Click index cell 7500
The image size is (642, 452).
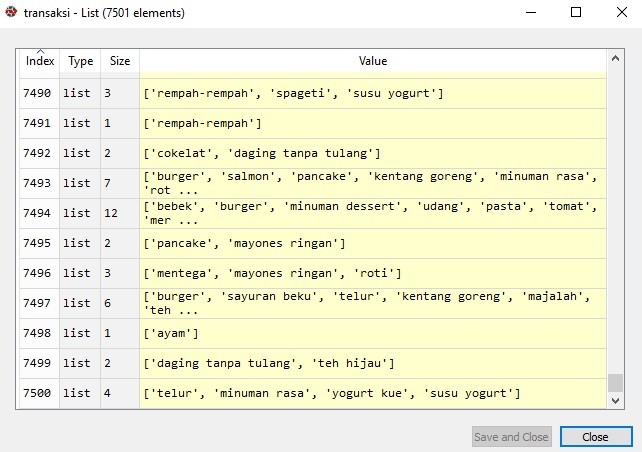(40, 393)
